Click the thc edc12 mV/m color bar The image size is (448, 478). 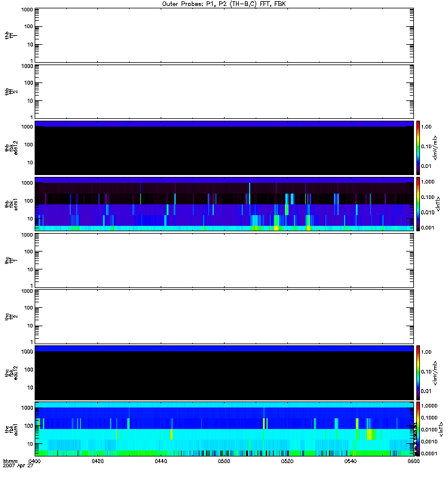[x=418, y=373]
